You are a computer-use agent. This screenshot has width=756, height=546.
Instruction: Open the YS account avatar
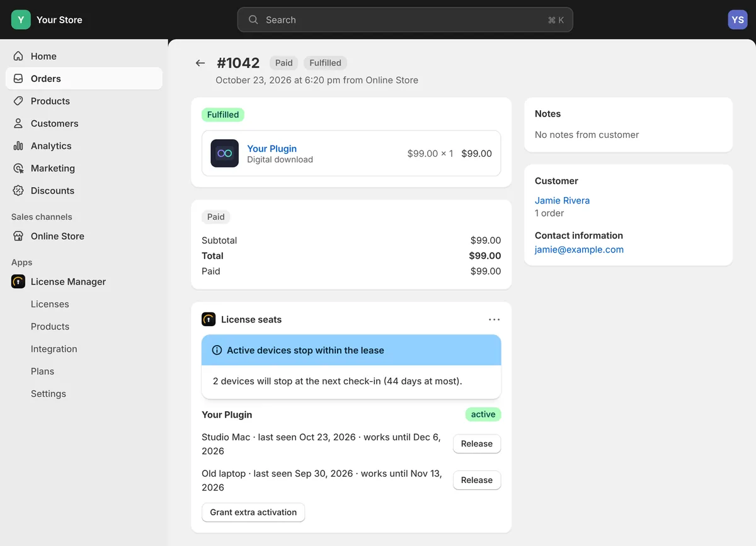pos(738,20)
